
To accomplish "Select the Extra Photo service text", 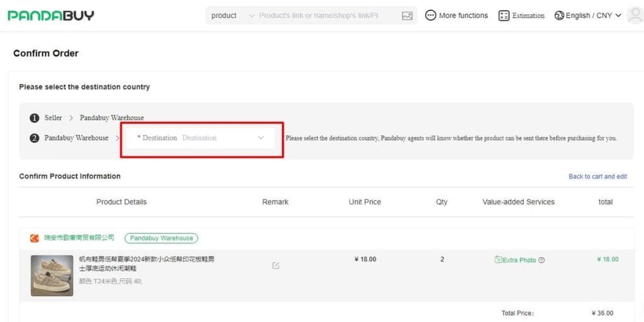I will tap(519, 260).
